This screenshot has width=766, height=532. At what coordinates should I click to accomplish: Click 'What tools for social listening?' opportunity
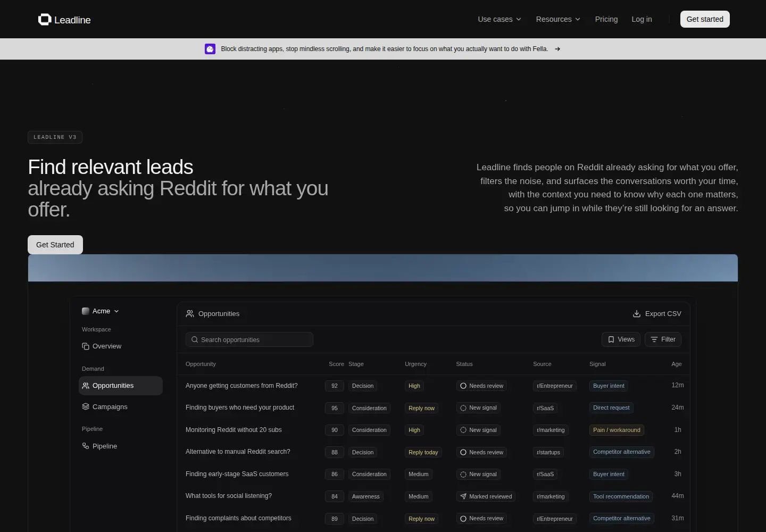[x=229, y=496]
